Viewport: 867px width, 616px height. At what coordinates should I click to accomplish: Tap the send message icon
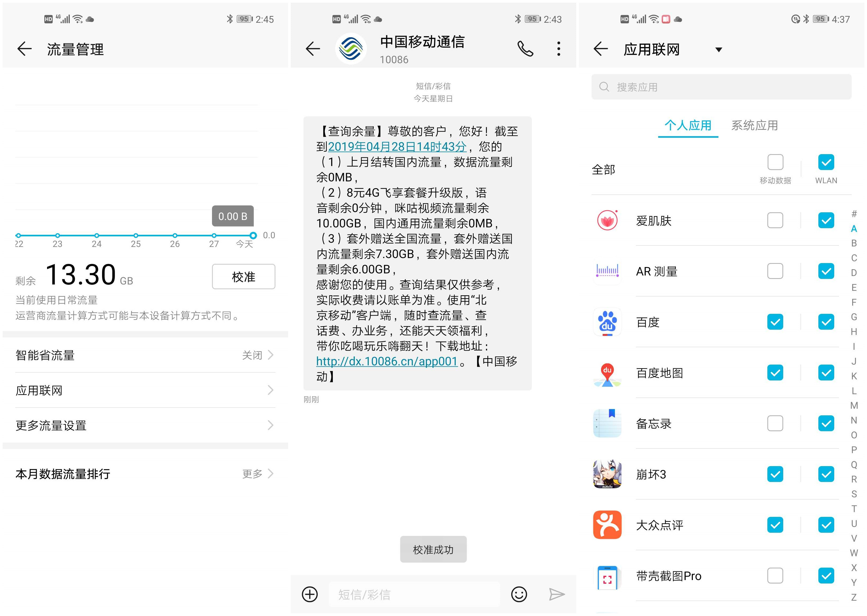pos(556,594)
